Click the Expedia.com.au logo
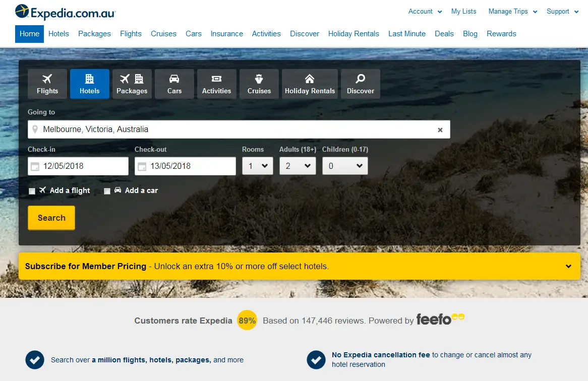Screen dimensions: 588x381 [x=65, y=12]
